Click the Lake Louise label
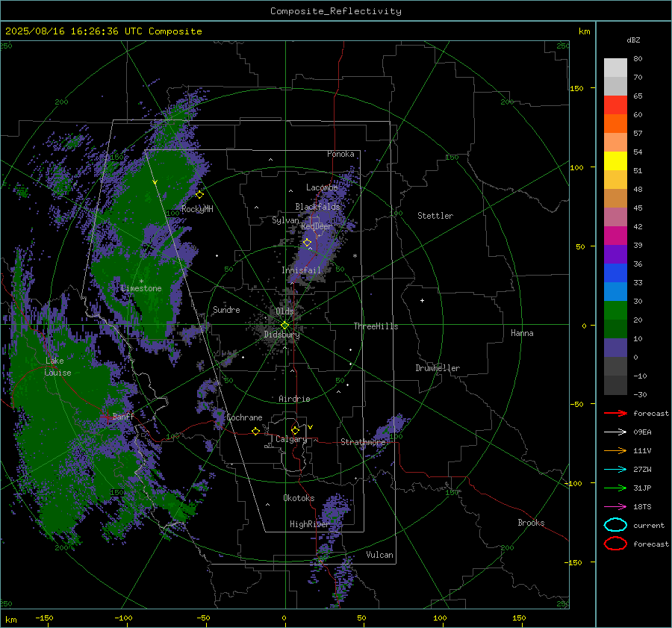Screen dimensions: 672x628 [x=57, y=367]
